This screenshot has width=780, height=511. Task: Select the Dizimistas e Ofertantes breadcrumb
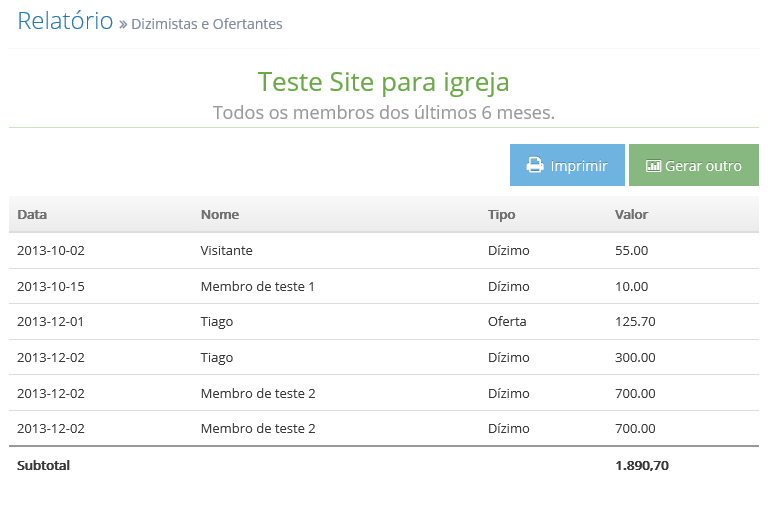pyautogui.click(x=207, y=24)
